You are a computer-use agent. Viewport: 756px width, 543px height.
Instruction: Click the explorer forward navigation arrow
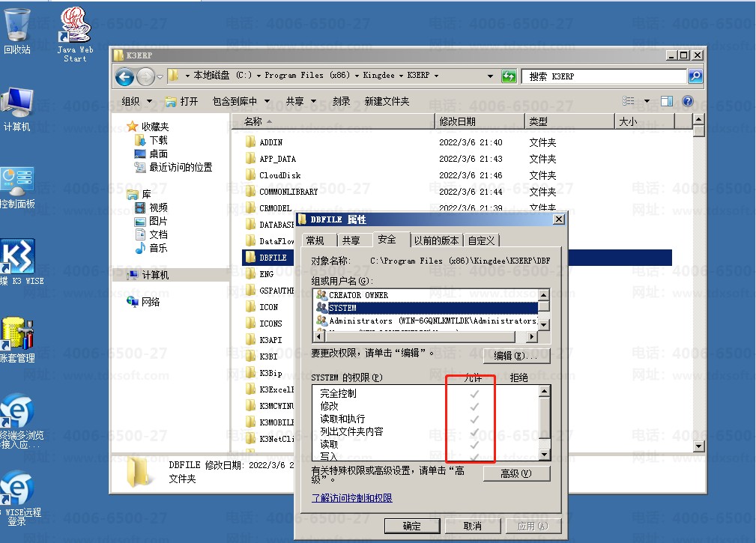coord(145,76)
